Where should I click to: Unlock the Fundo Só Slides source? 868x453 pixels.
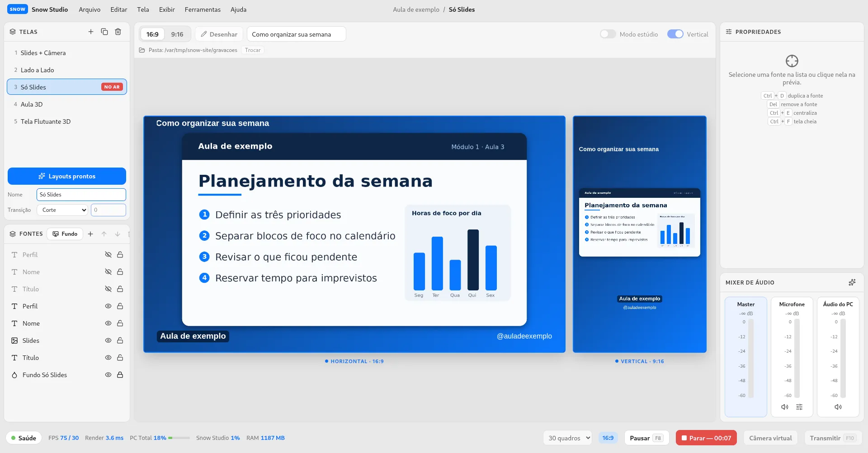click(x=120, y=375)
